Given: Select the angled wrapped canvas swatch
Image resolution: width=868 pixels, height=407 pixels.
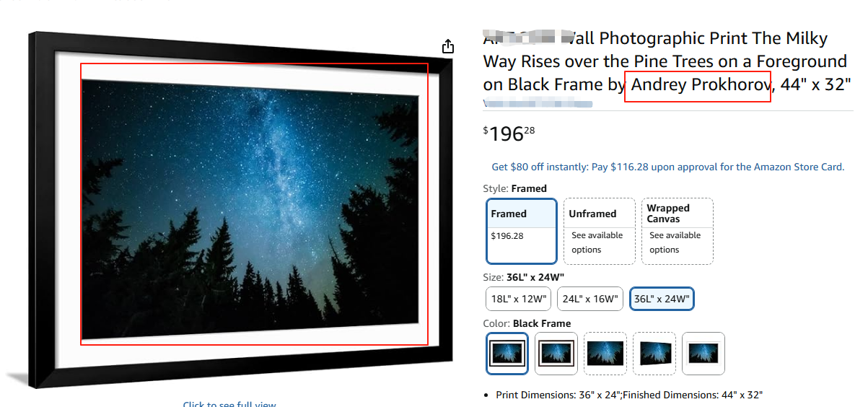Looking at the screenshot, I should (654, 353).
